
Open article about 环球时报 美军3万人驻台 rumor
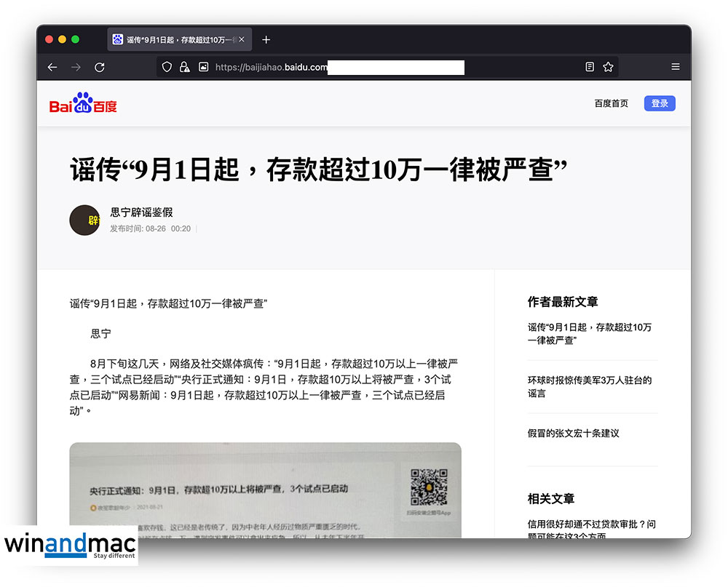[589, 386]
